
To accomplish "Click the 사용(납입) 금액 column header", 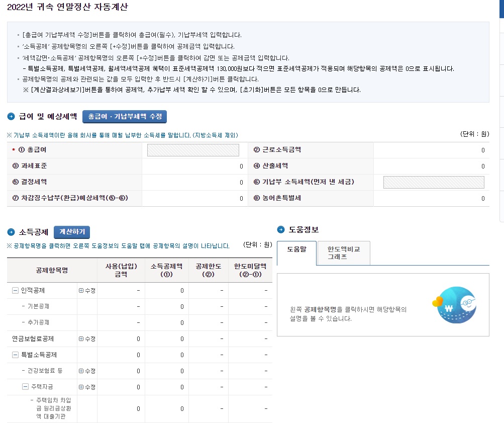I will pyautogui.click(x=121, y=270).
